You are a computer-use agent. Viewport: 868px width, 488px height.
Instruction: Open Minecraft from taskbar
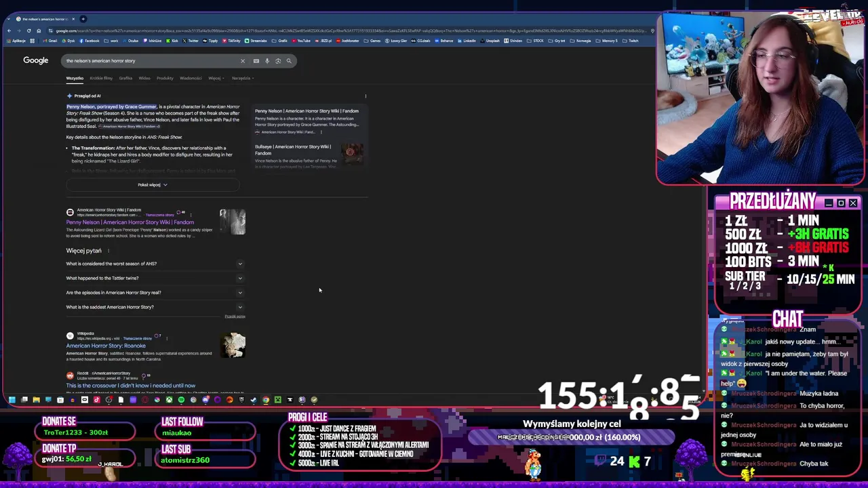click(278, 400)
